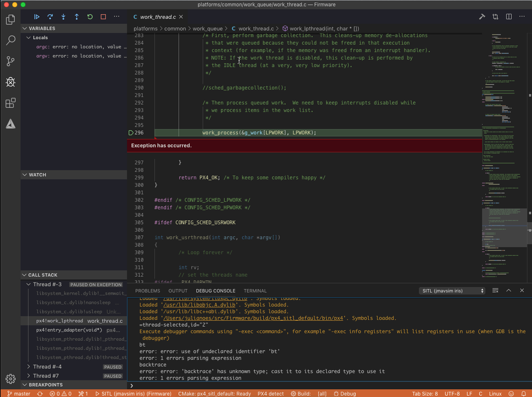Stop the debug session
532x397 pixels.
103,17
